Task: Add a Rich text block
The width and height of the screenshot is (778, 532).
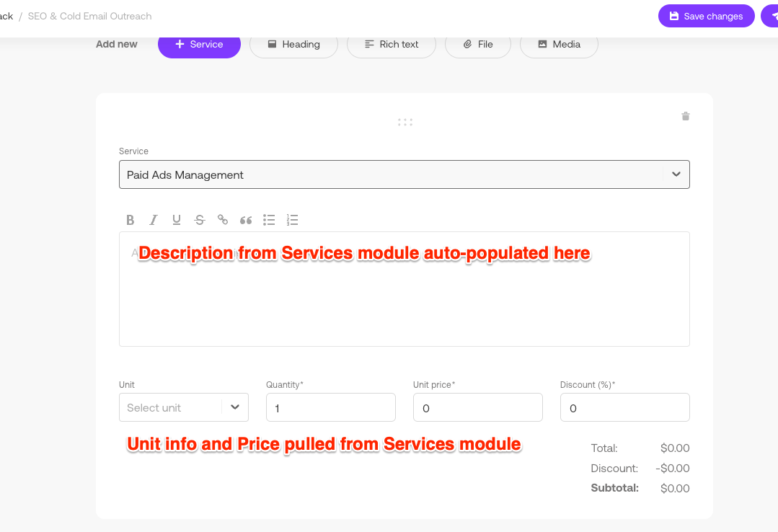Action: point(392,44)
